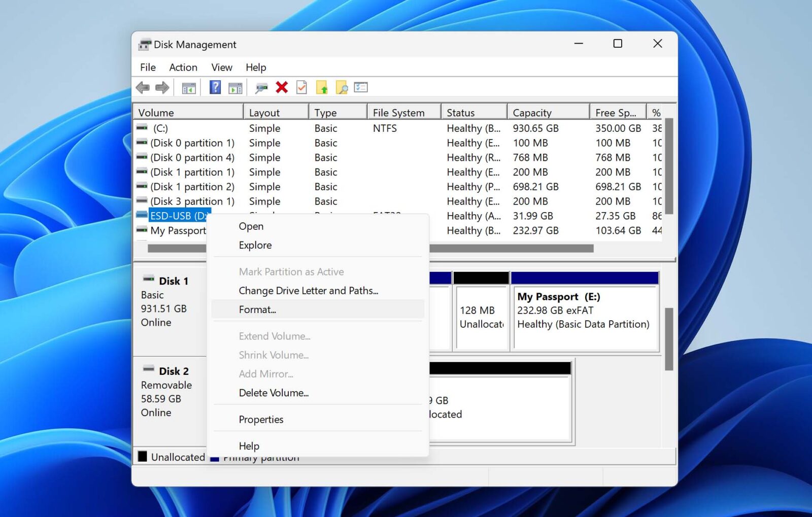Toggle the Show/Hide Action Pane toolbar icon
The height and width of the screenshot is (517, 812).
pos(234,87)
